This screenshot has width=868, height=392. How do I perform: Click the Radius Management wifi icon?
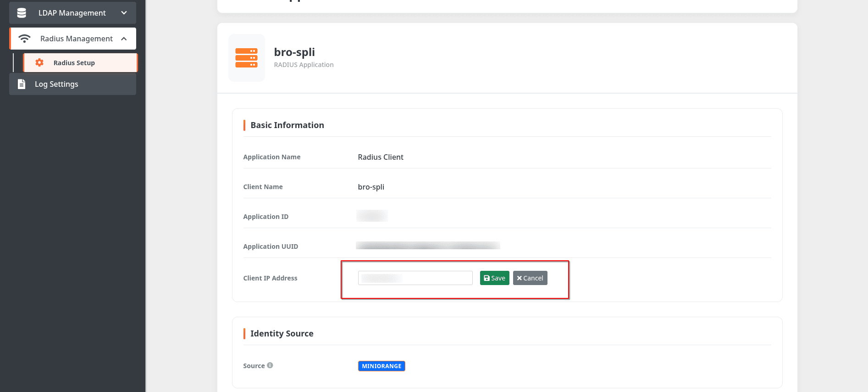[24, 39]
